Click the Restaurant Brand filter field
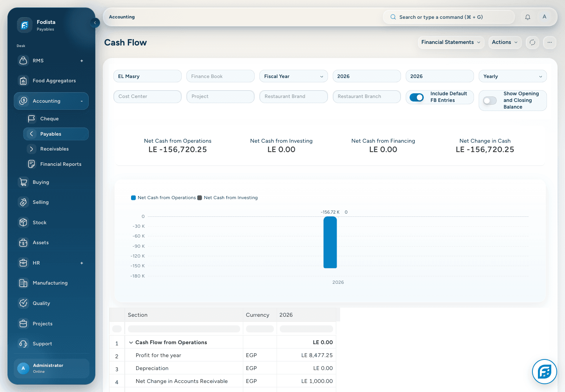The height and width of the screenshot is (392, 565). (293, 96)
